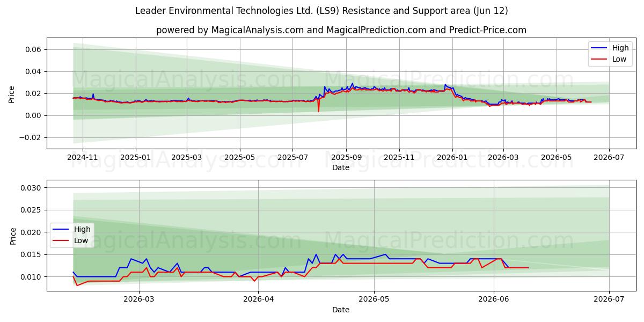Click the High line peak in late December 2025

(445, 85)
